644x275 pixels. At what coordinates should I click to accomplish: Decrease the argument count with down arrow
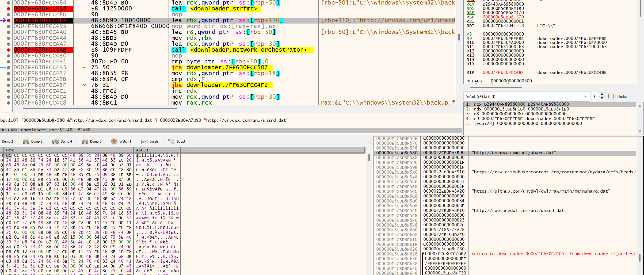602,98
